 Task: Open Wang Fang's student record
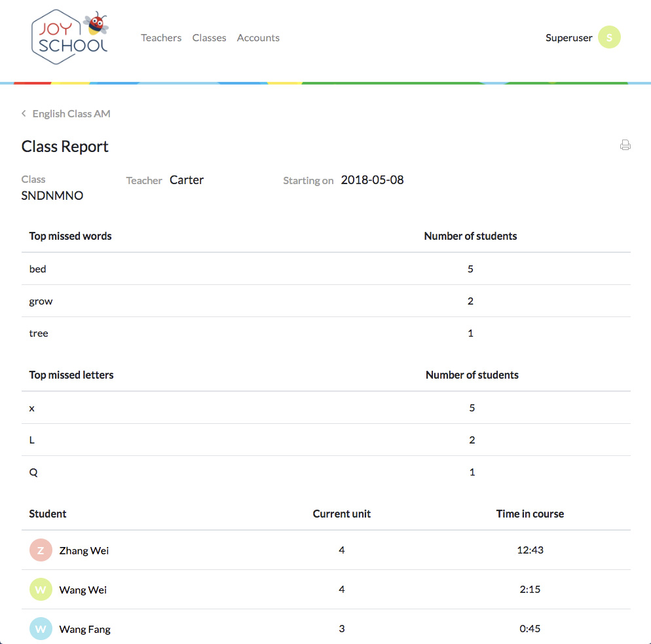point(84,629)
